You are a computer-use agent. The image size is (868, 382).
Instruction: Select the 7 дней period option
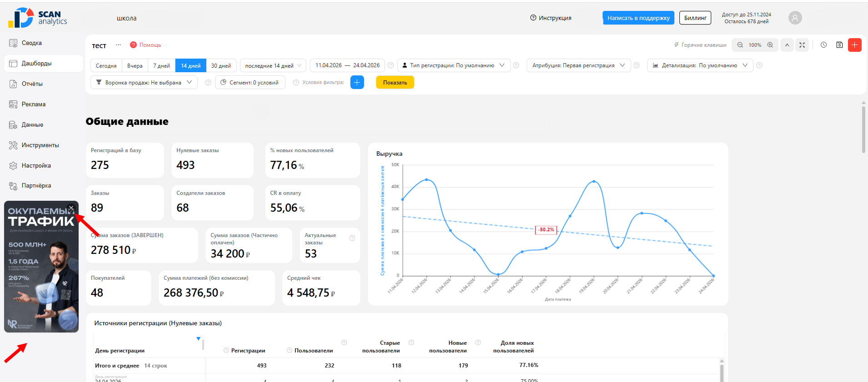point(161,65)
